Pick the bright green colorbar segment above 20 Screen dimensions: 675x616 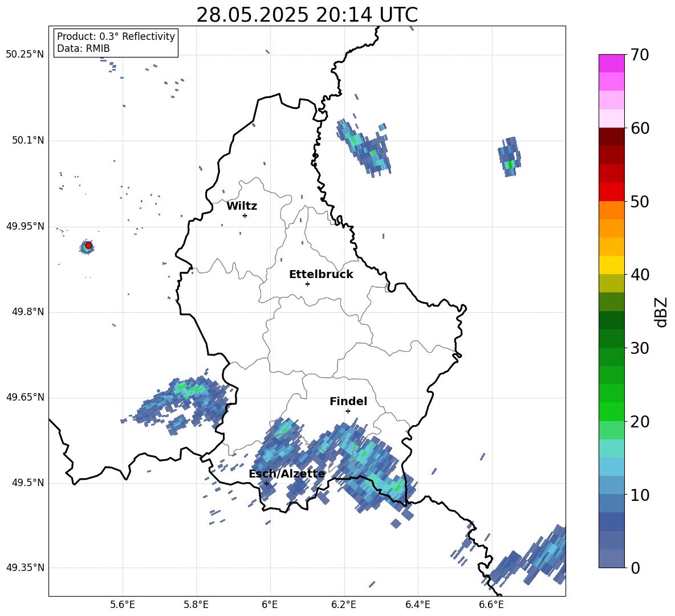click(x=611, y=411)
